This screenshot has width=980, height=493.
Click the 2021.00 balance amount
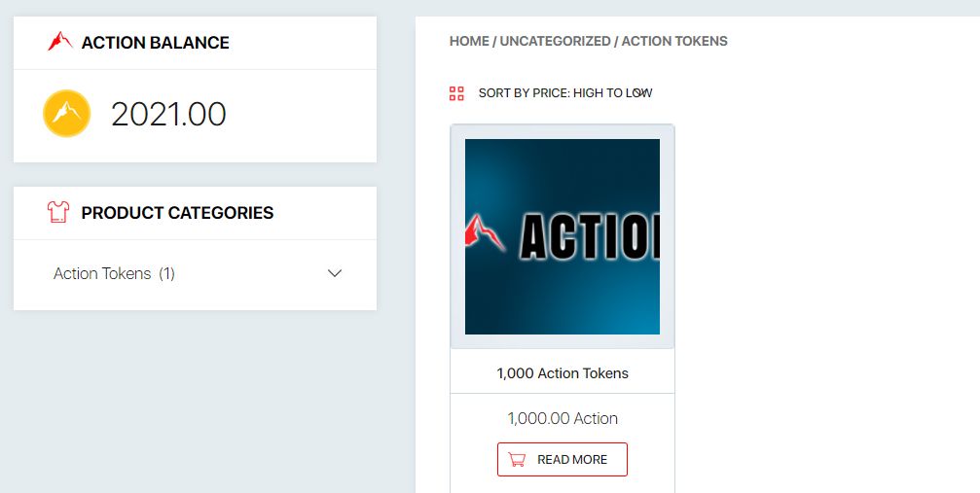(168, 115)
